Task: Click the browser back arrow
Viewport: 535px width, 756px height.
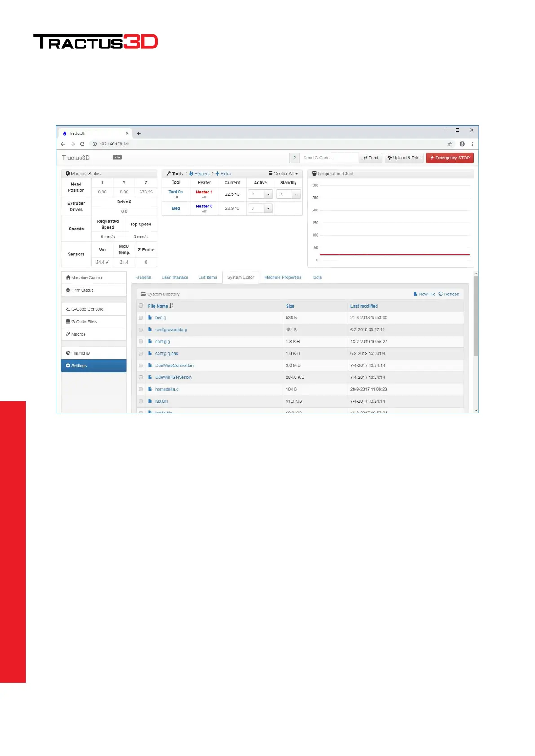Action: pos(63,144)
